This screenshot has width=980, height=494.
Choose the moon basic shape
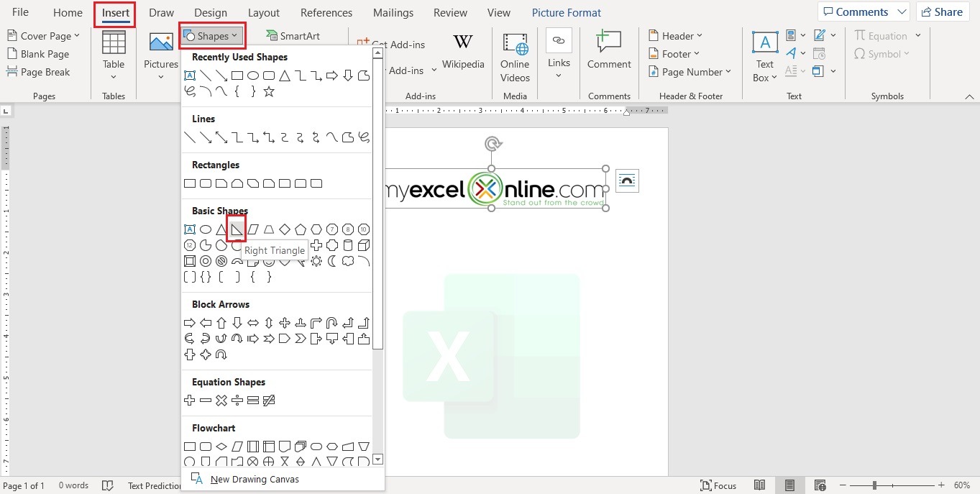pos(332,261)
